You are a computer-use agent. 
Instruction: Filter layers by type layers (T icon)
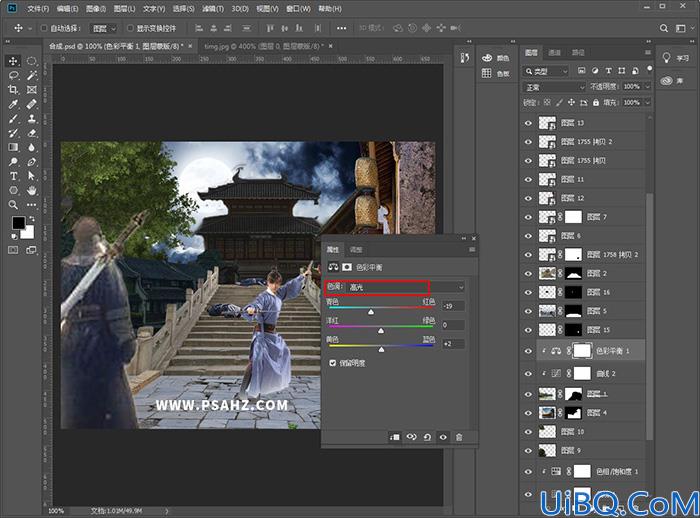608,71
